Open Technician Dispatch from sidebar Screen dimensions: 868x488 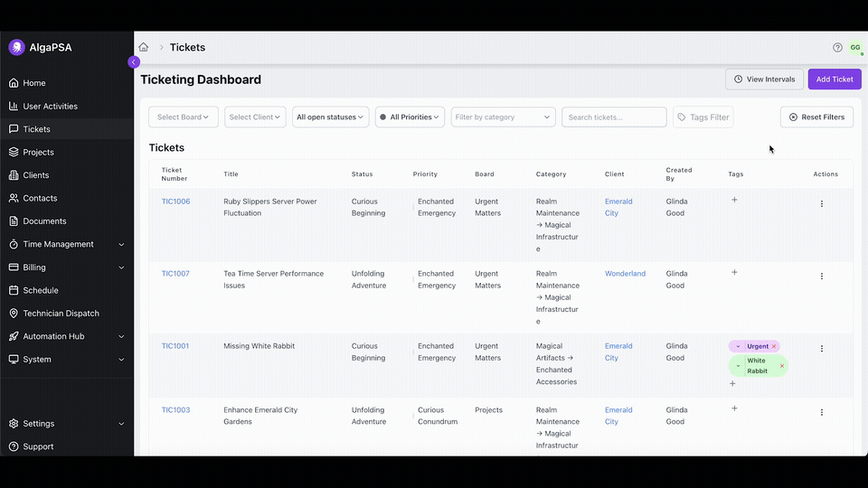tap(61, 314)
